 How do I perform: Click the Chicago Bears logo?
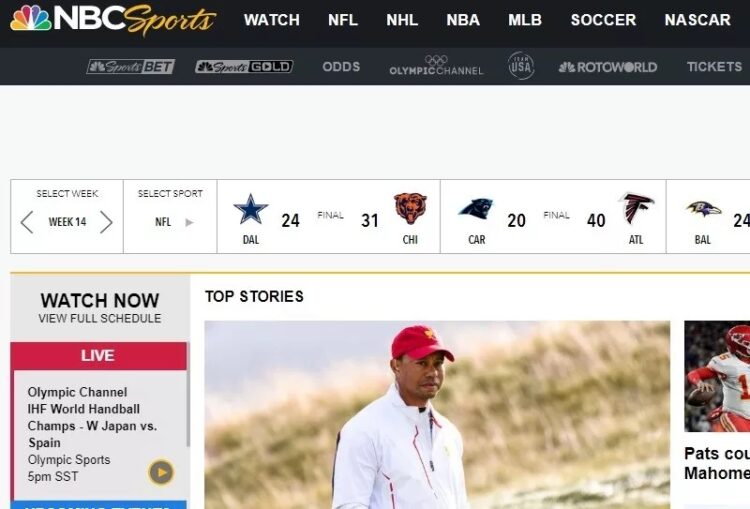tap(410, 209)
